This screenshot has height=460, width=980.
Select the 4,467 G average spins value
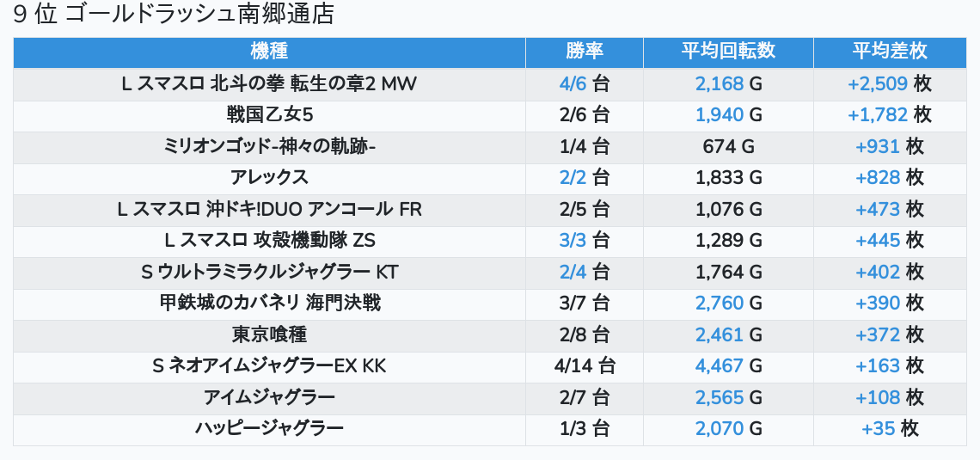pyautogui.click(x=728, y=366)
